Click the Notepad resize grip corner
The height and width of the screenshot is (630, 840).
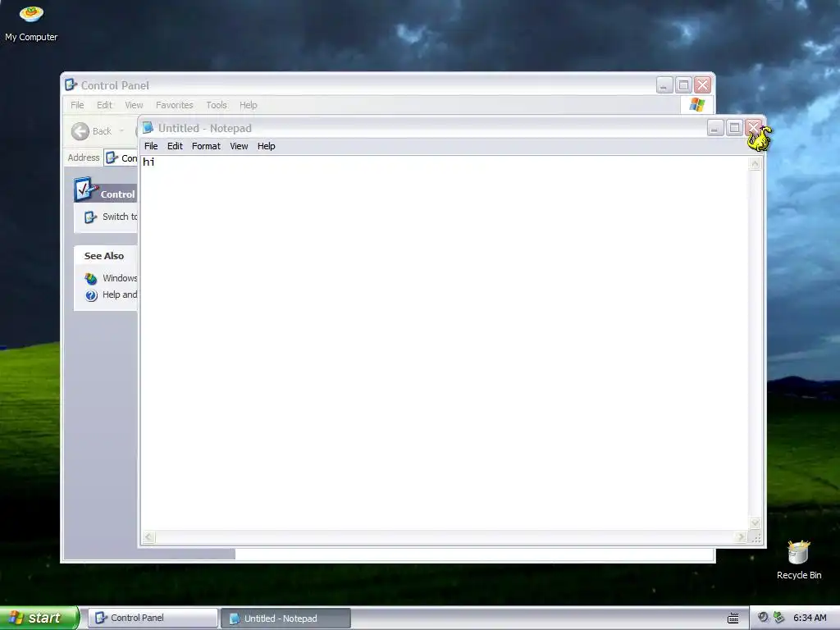pos(756,537)
